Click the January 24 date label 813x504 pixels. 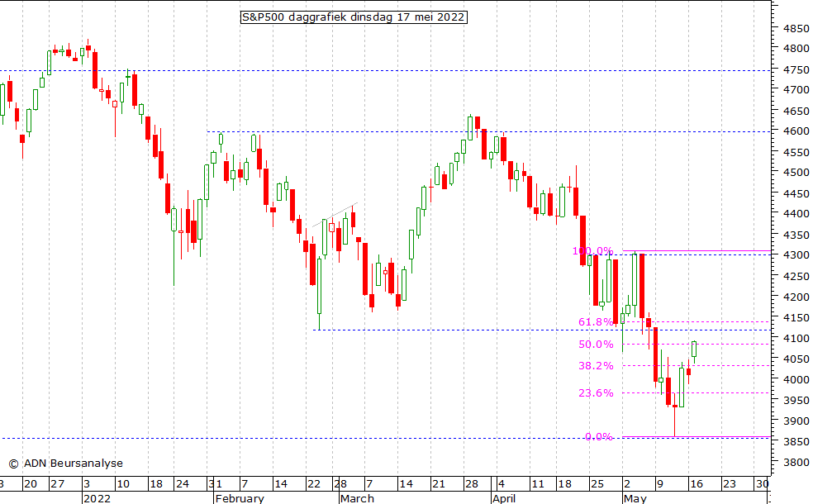(183, 484)
